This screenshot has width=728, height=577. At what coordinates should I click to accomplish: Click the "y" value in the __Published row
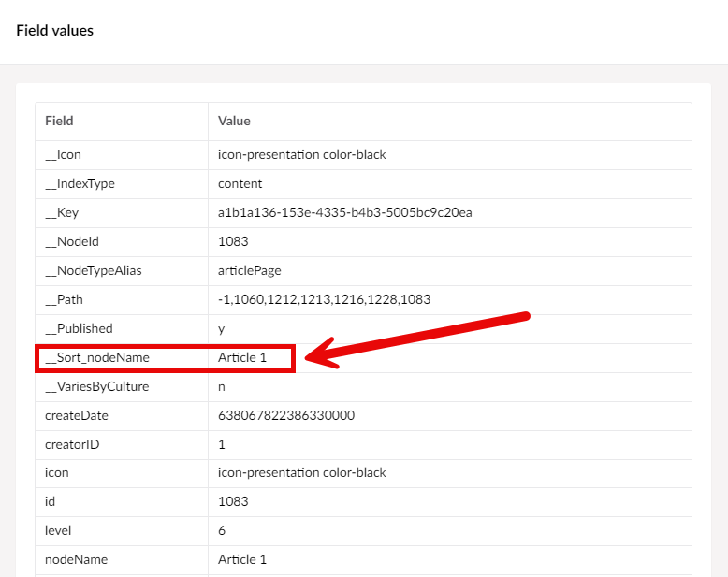(x=222, y=330)
